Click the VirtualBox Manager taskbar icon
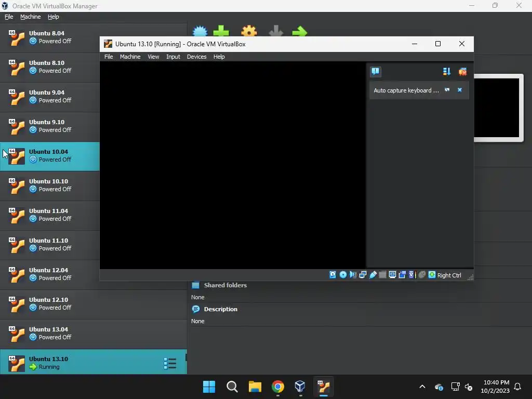The height and width of the screenshot is (399, 532). pyautogui.click(x=300, y=387)
